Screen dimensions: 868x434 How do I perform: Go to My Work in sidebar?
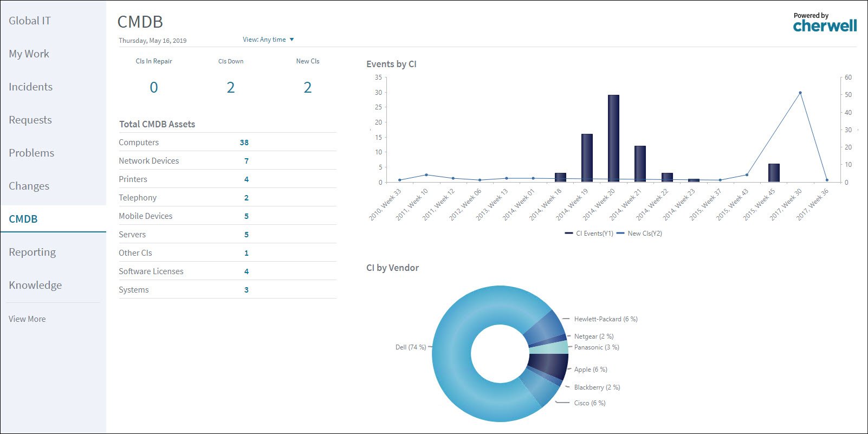point(29,54)
